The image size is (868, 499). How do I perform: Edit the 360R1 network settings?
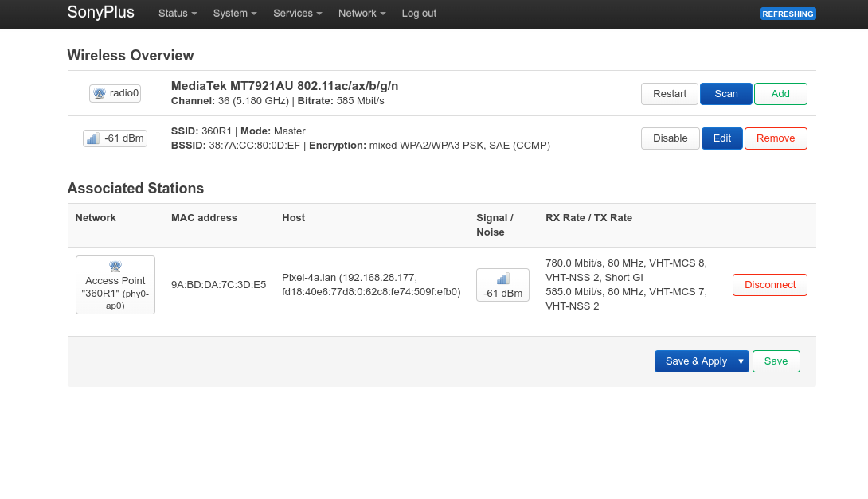pyautogui.click(x=721, y=138)
